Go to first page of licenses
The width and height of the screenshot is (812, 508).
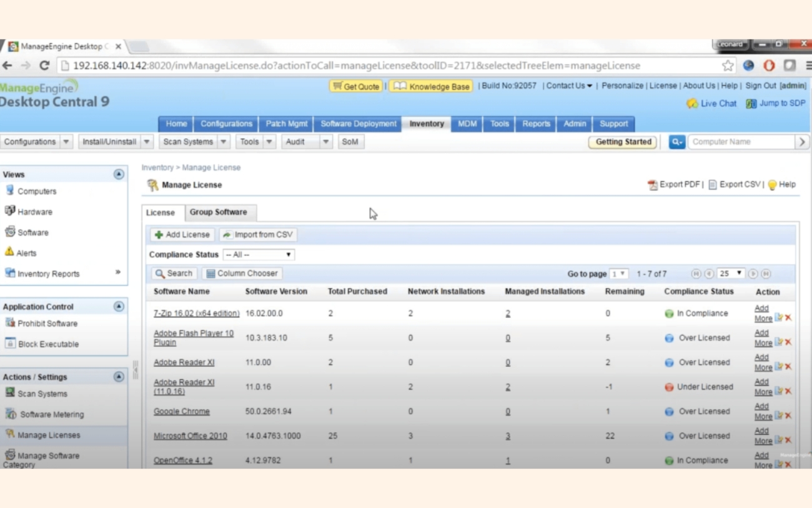696,274
